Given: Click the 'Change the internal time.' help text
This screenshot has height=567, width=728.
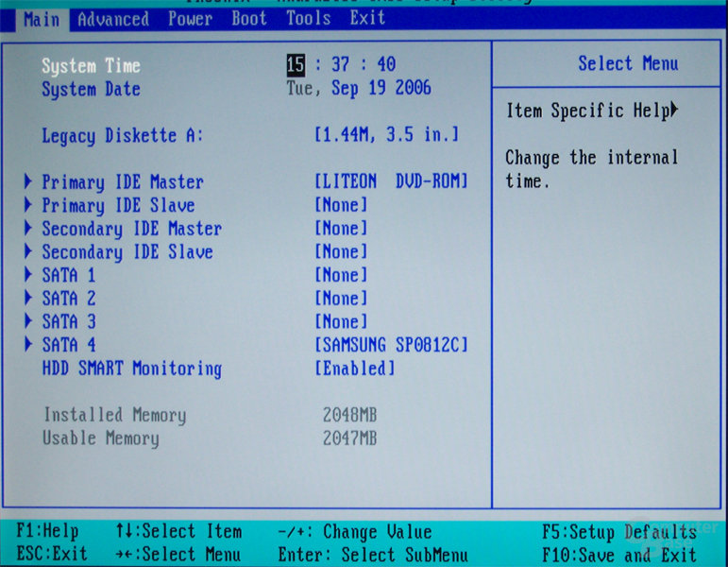Looking at the screenshot, I should 592,169.
